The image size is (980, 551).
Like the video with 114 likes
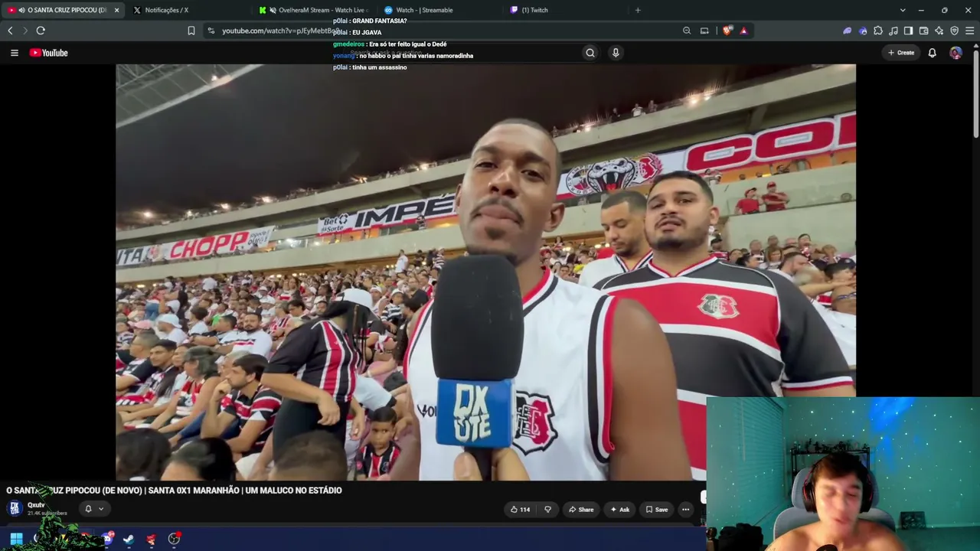point(520,510)
